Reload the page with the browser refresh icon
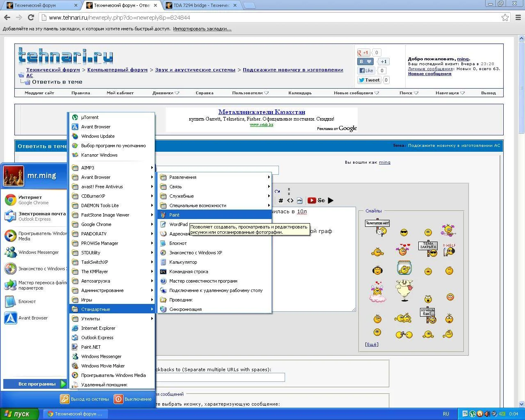The width and height of the screenshot is (525, 420). point(31,17)
